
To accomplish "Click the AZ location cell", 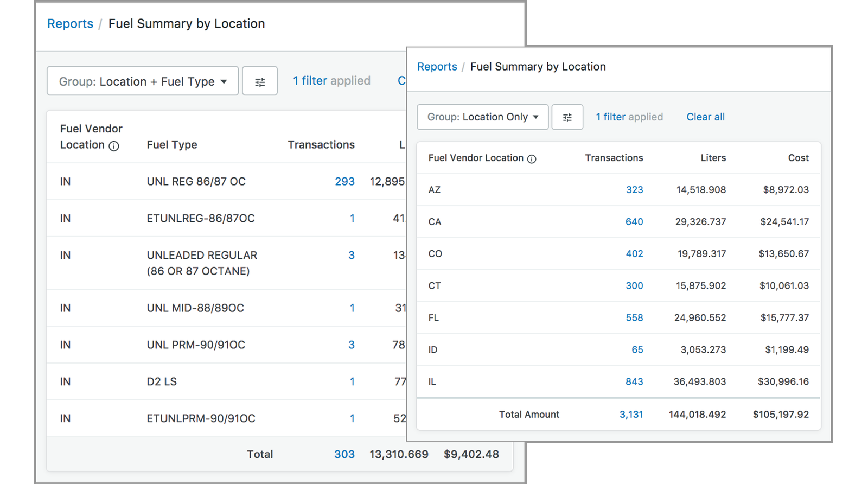I will tap(435, 190).
